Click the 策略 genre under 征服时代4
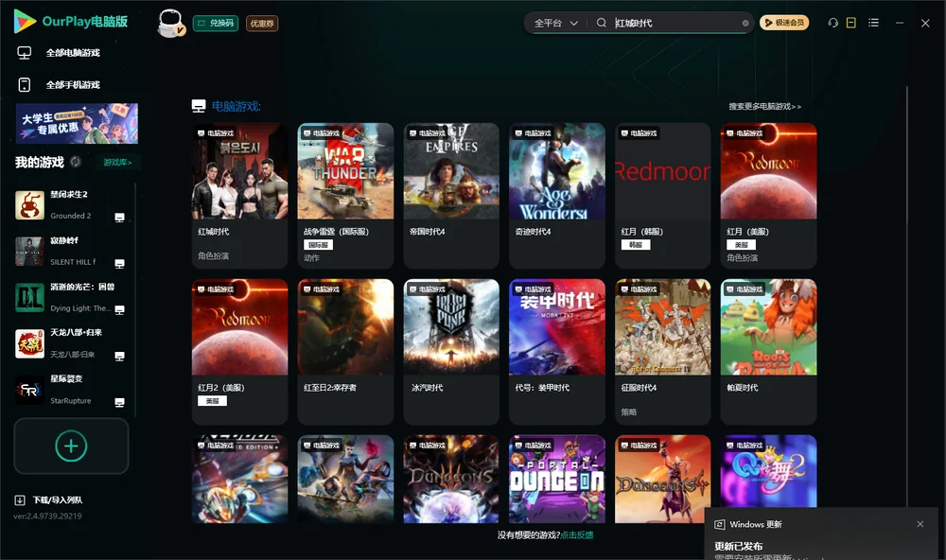The image size is (946, 560). point(629,412)
